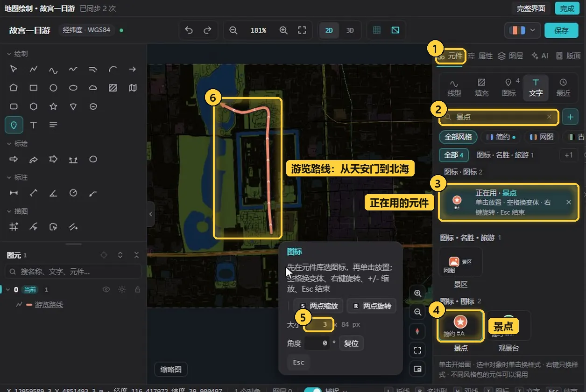Click the 保存 button
The width and height of the screenshot is (586, 392).
pyautogui.click(x=561, y=30)
